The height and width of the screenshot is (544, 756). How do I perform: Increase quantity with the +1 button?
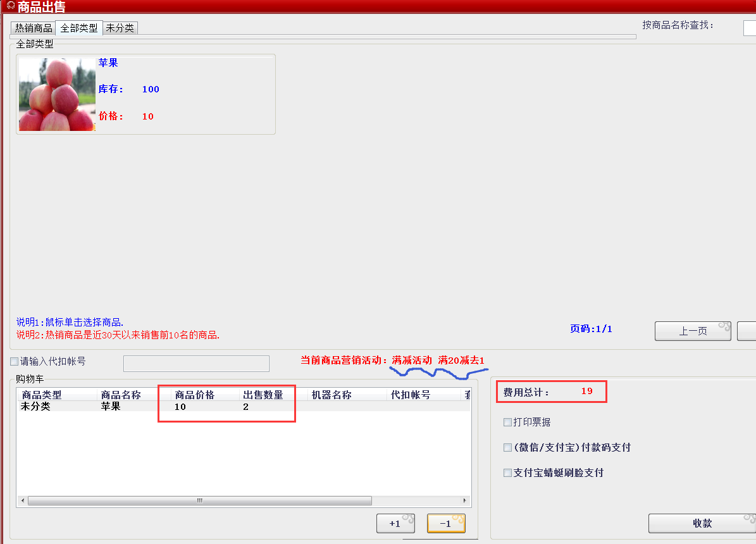pos(395,524)
